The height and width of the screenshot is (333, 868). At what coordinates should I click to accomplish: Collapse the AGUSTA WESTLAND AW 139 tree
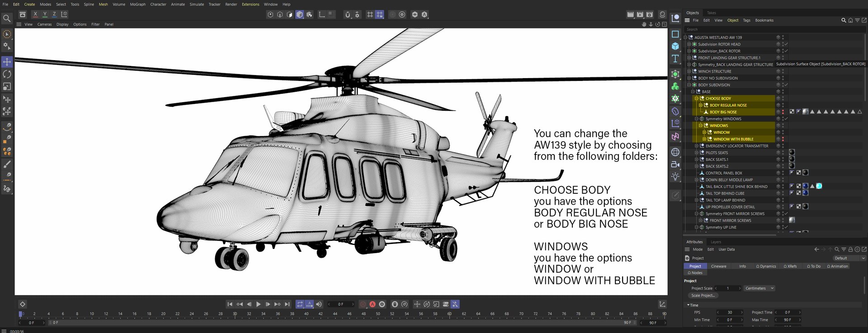tap(685, 38)
